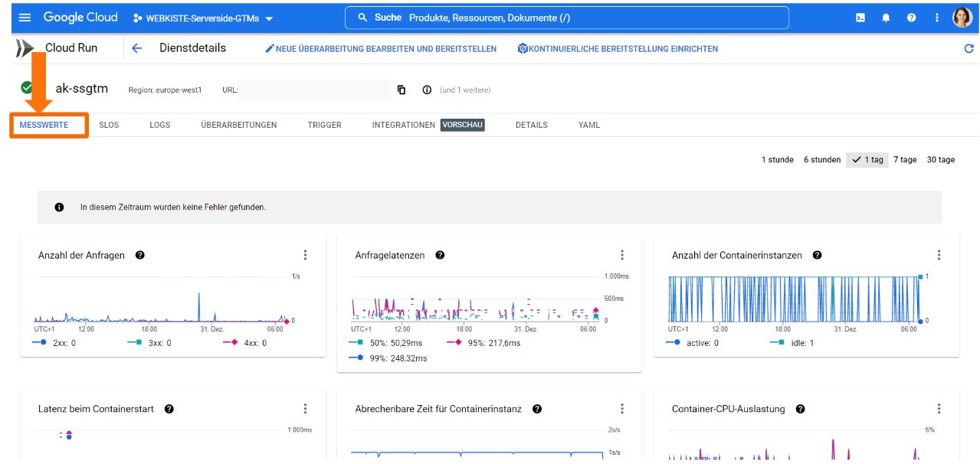
Task: Show help for Anzahl der Anfragen
Action: 140,255
